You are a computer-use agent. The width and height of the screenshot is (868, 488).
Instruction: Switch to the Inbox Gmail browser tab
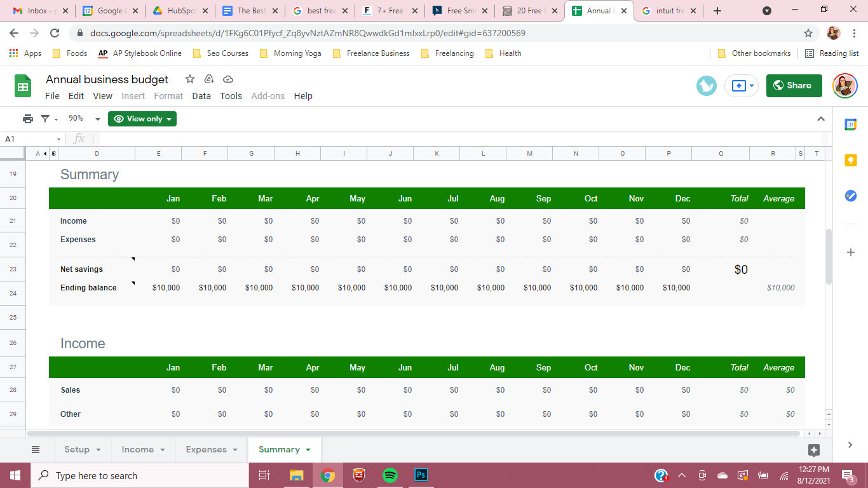40,11
